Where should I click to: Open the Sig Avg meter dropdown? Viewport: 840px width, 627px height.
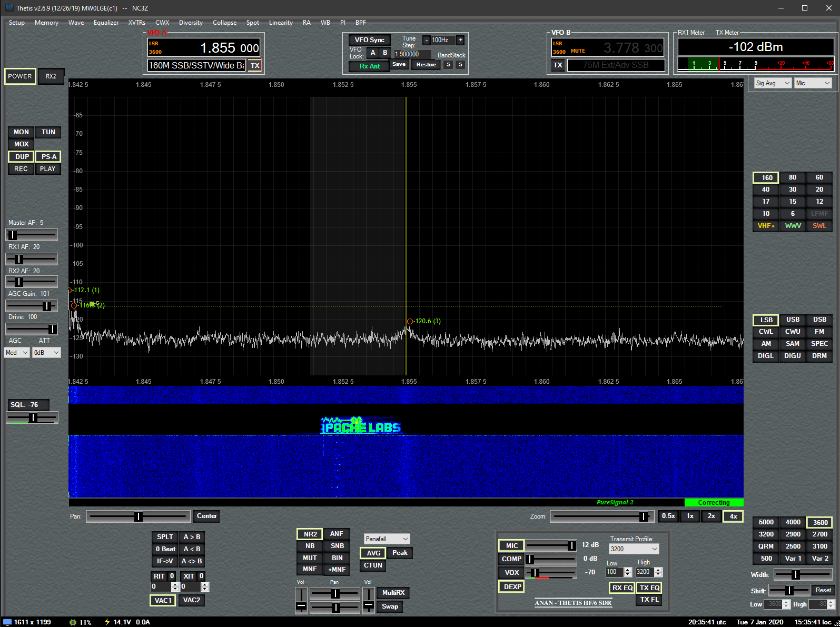pyautogui.click(x=773, y=83)
